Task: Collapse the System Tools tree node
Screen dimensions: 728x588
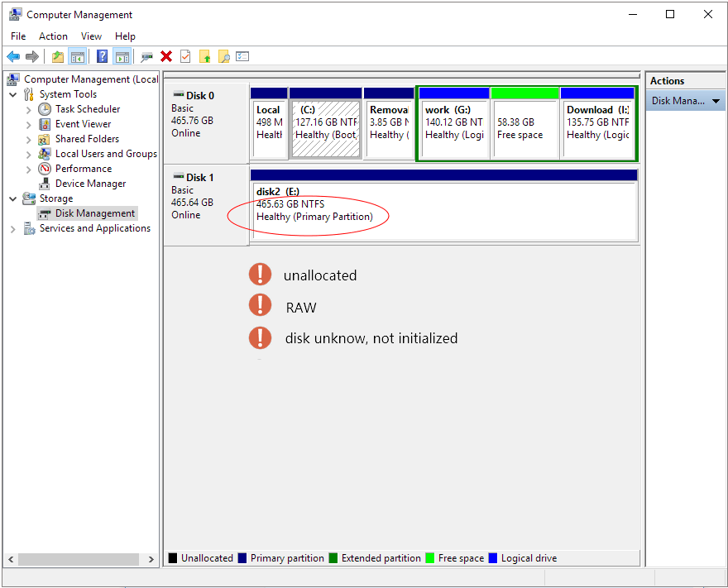Action: (x=13, y=94)
